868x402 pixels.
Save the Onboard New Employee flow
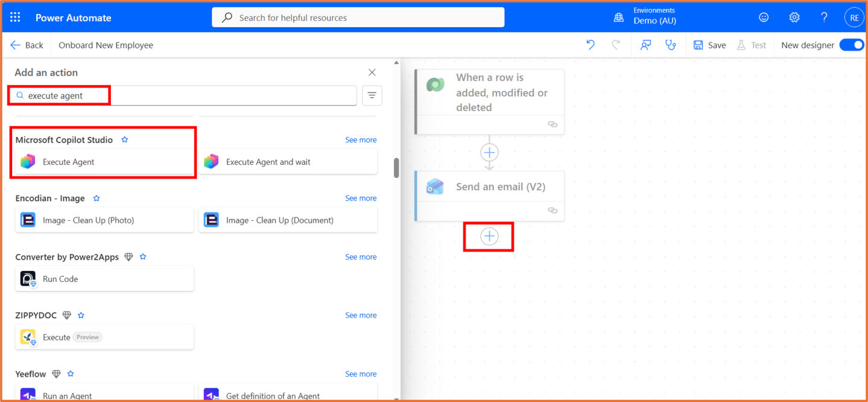[x=709, y=45]
